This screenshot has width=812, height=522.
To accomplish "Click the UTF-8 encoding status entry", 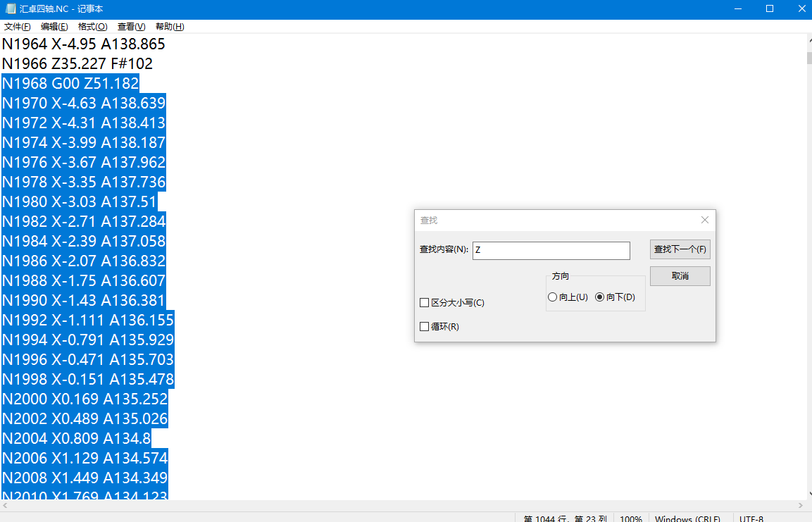I will point(751,518).
